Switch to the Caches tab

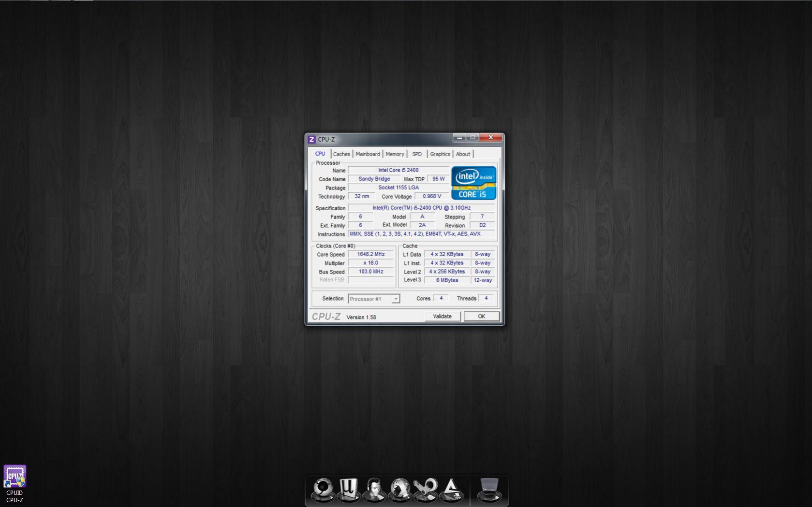[341, 154]
